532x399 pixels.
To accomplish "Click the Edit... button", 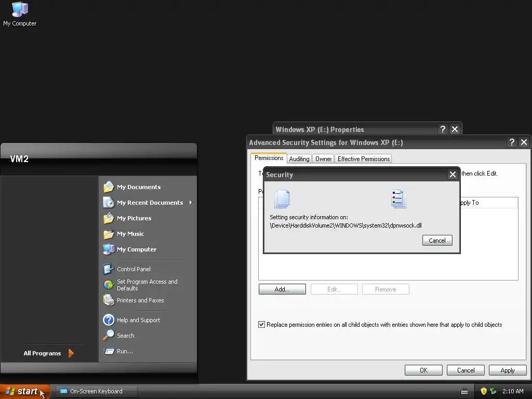I will click(x=334, y=289).
